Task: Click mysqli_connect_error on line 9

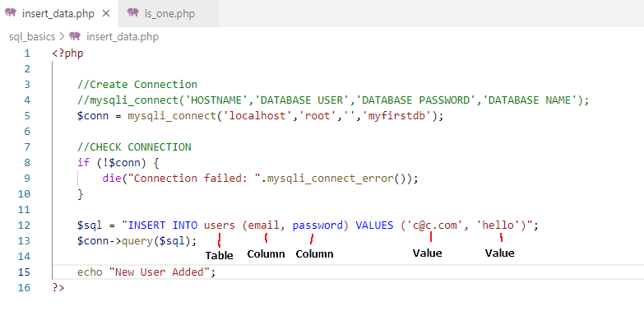Action: [330, 179]
